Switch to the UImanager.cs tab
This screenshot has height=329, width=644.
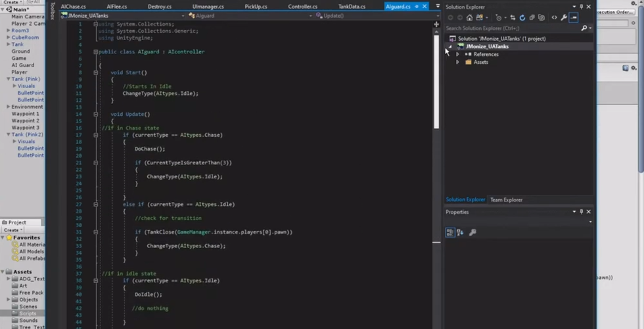pyautogui.click(x=208, y=7)
